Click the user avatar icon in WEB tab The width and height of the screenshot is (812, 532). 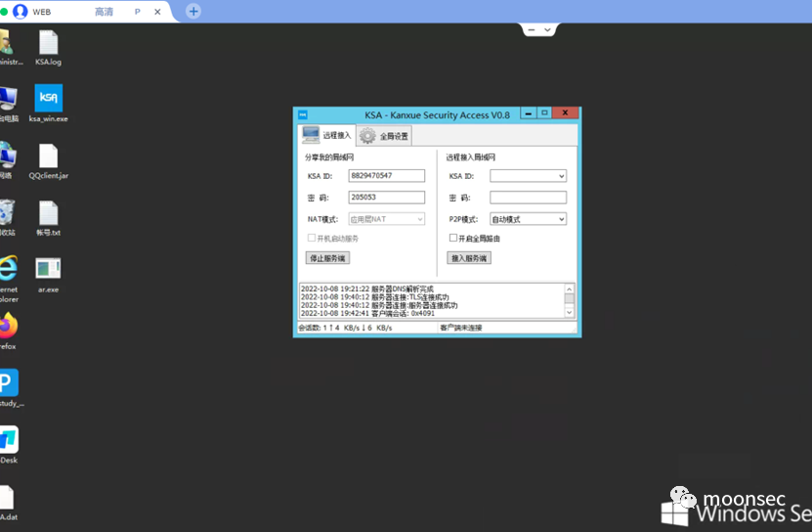tap(21, 12)
